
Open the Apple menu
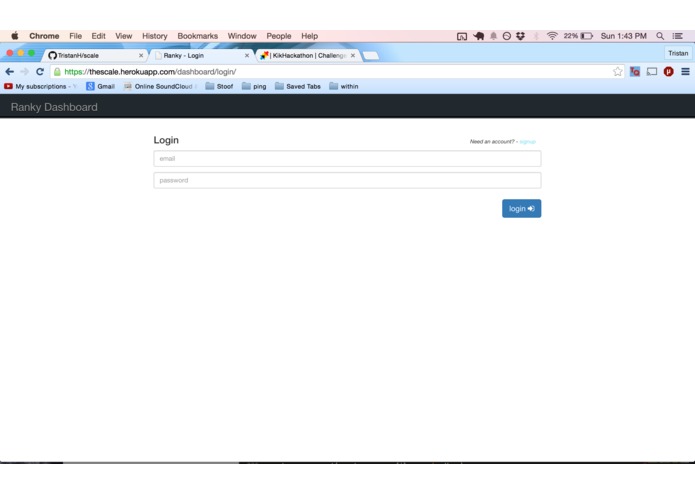pos(15,36)
